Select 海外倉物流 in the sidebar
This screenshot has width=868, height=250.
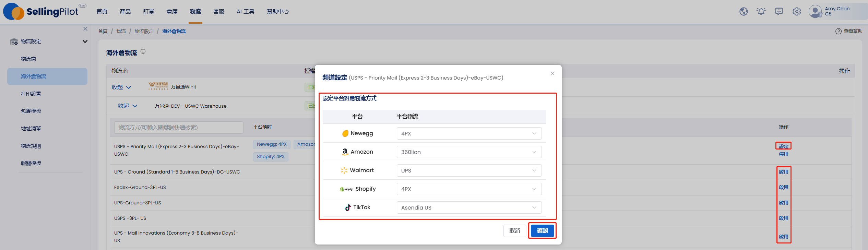[47, 76]
